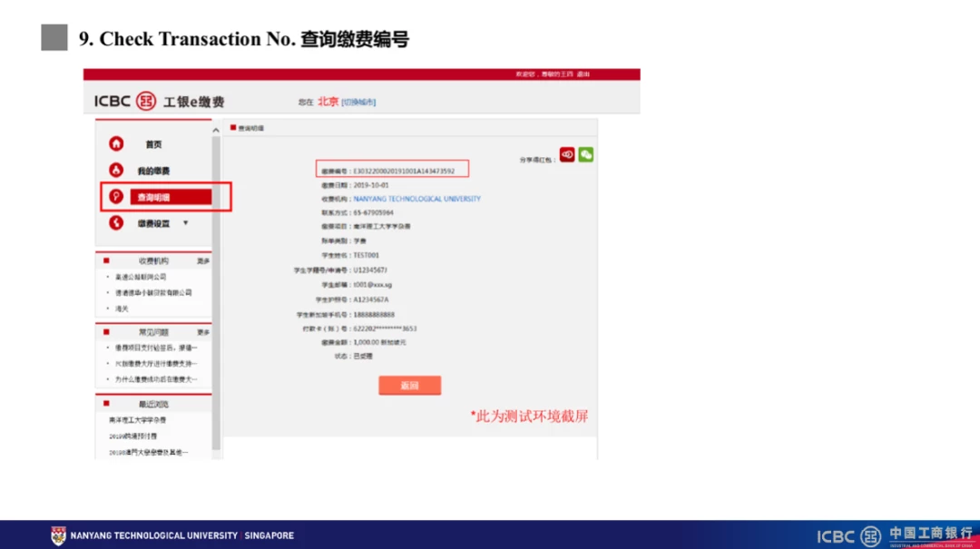Click the Query Details (查询明细) magnifier icon
The height and width of the screenshot is (549, 980).
[x=116, y=196]
